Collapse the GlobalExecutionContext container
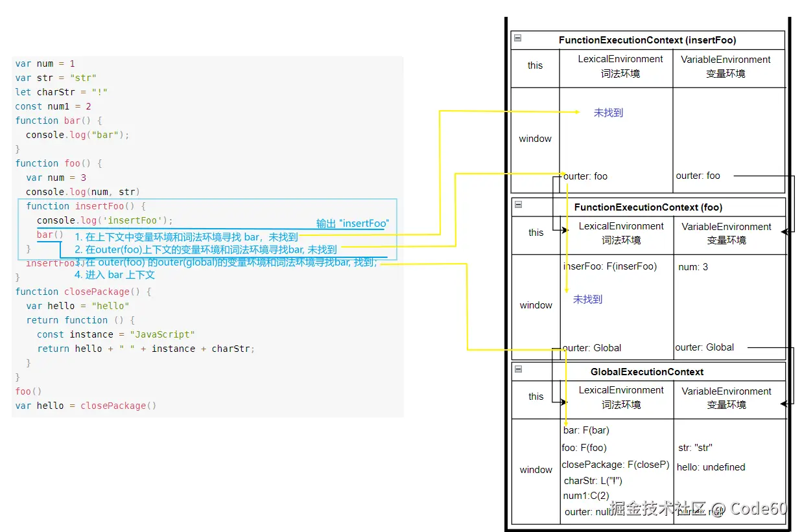Image resolution: width=802 pixels, height=532 pixels. point(518,369)
